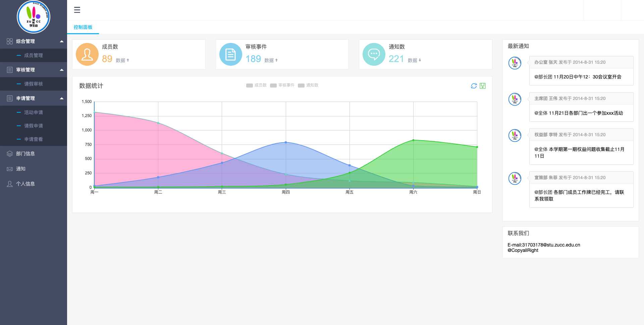Open 请假审核 submenu item
This screenshot has width=644, height=325.
(34, 84)
